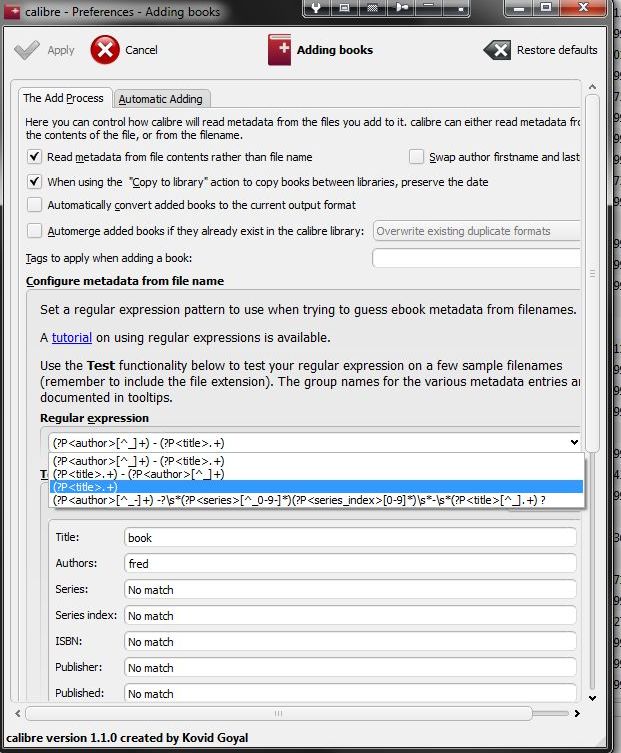Click the vertical scrollbar up arrow

click(x=592, y=87)
